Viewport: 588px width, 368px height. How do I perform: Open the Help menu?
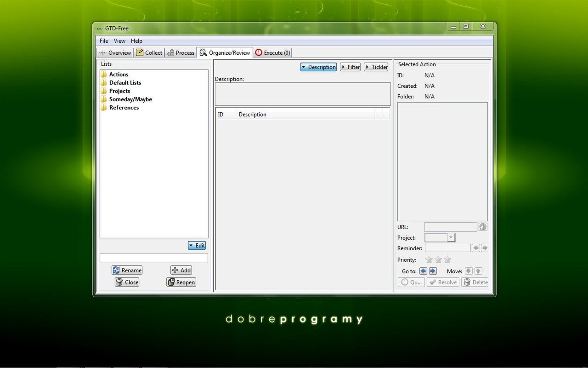[x=136, y=41]
